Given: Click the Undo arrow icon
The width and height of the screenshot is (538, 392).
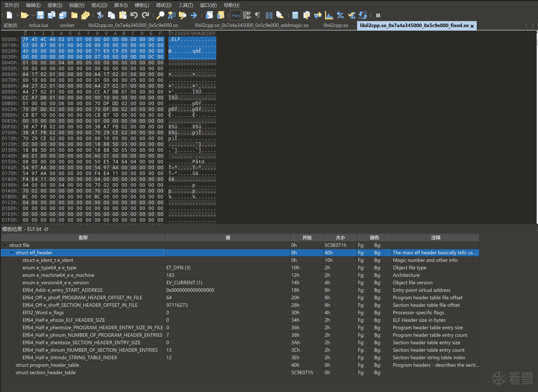Looking at the screenshot, I should (x=134, y=15).
